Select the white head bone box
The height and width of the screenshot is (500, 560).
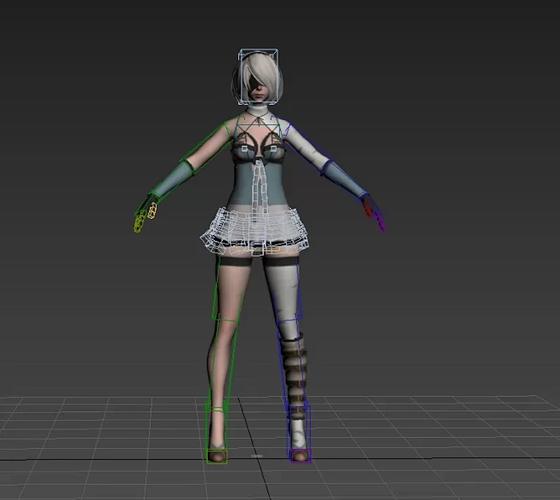(259, 77)
